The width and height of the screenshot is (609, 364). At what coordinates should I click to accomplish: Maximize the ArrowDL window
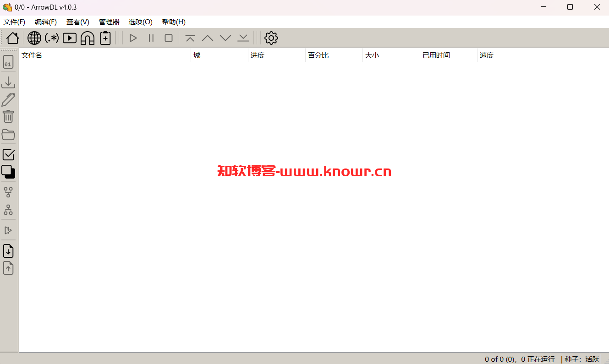pos(570,7)
